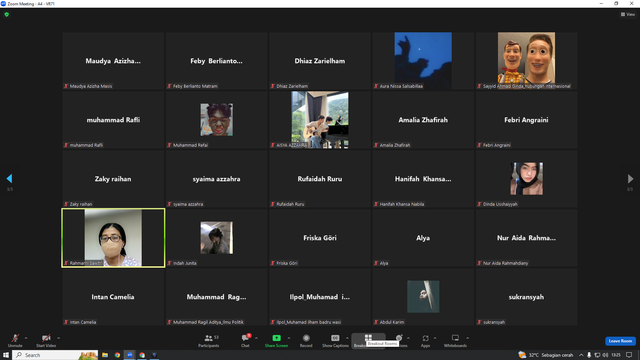Click the green Share Screen button

click(276, 340)
